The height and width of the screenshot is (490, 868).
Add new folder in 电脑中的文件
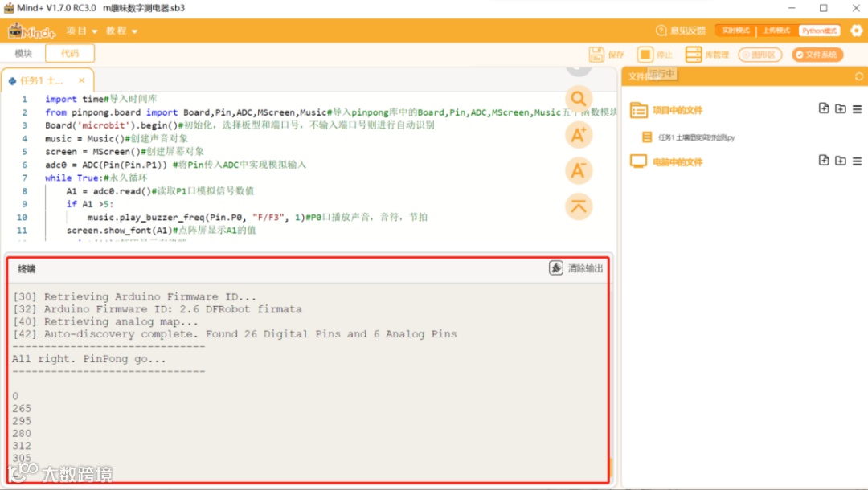click(x=841, y=161)
